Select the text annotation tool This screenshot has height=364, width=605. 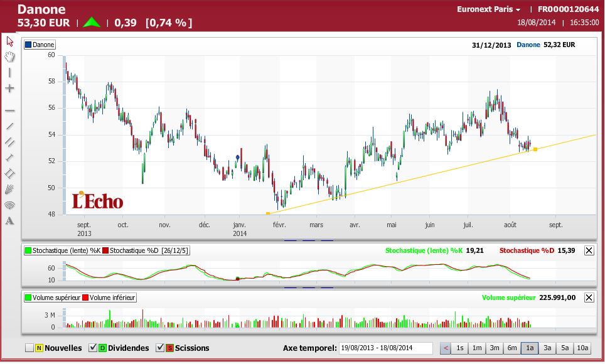pos(9,221)
